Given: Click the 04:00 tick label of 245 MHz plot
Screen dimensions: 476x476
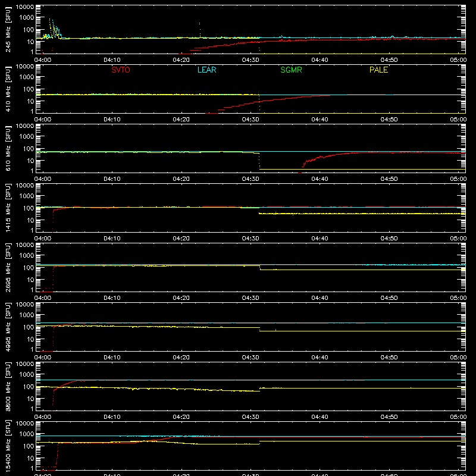Looking at the screenshot, I should pyautogui.click(x=42, y=60).
